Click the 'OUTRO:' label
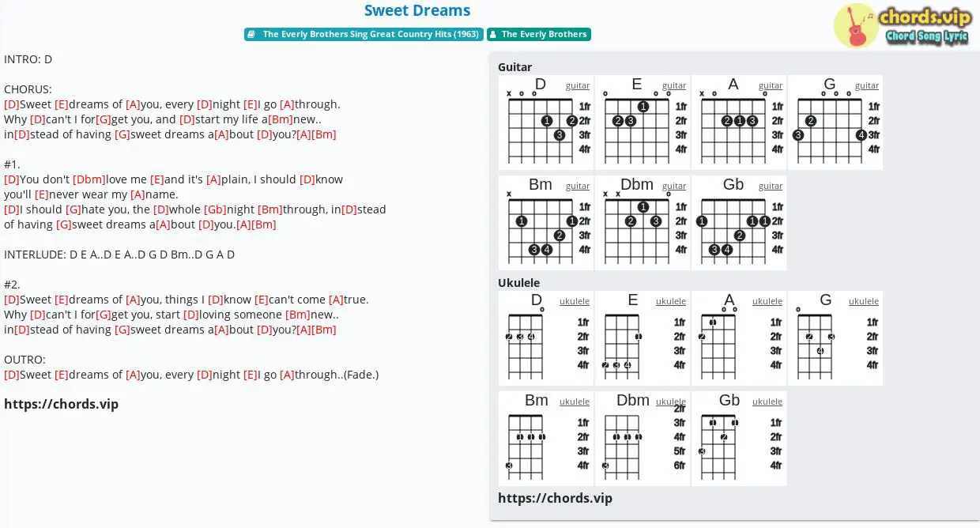This screenshot has height=528, width=980. (25, 360)
